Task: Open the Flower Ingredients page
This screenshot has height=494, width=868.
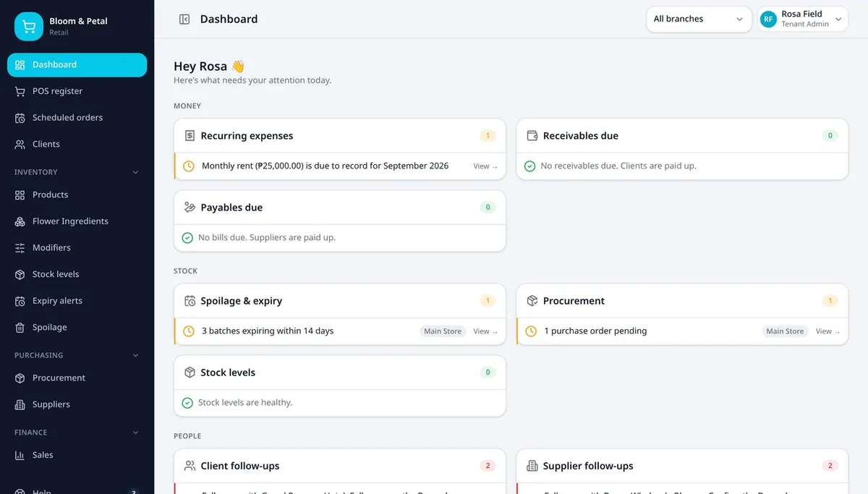Action: coord(77,221)
